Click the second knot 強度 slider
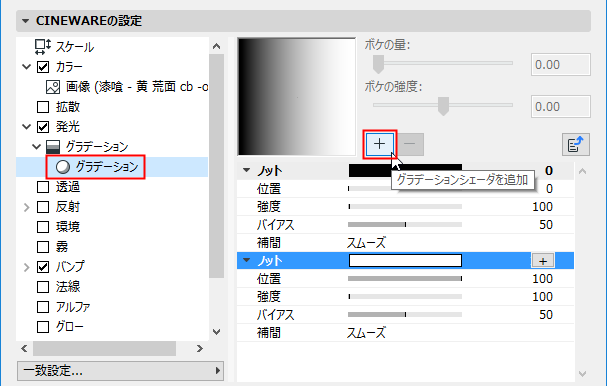 point(405,297)
